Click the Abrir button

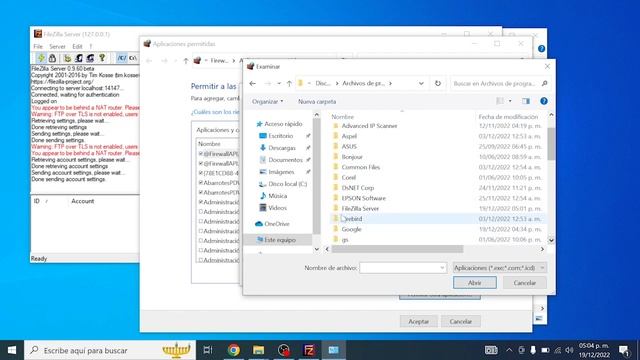click(x=475, y=282)
